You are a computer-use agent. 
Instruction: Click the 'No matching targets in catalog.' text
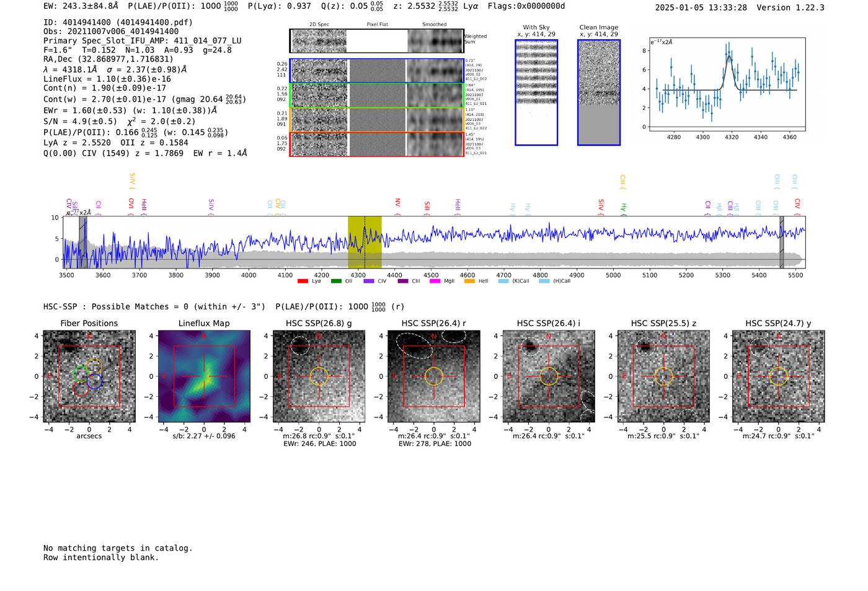coord(118,548)
